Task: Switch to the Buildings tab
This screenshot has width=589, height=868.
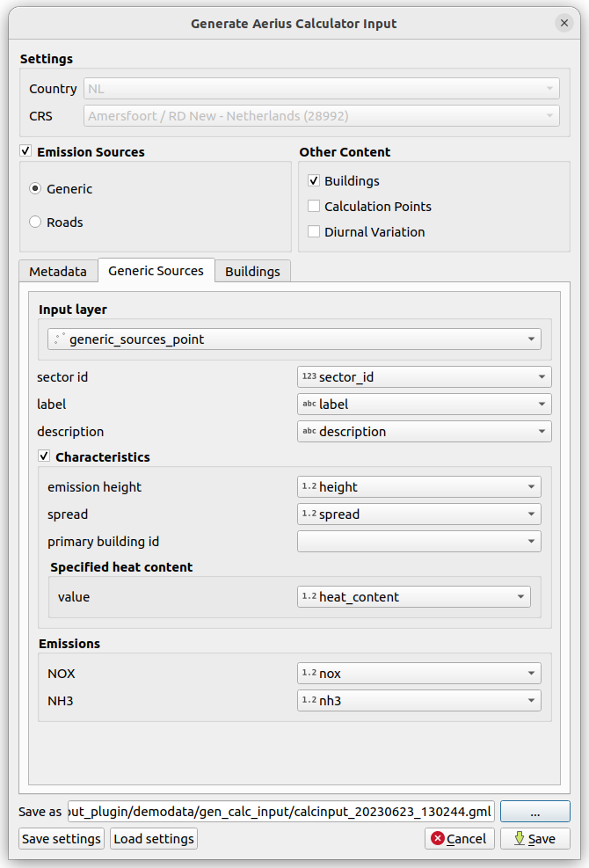Action: tap(252, 272)
